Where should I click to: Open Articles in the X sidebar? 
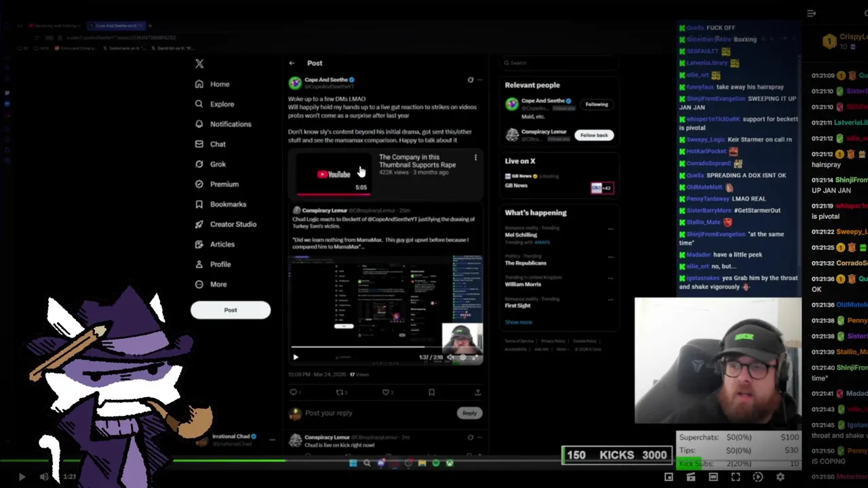[x=214, y=244]
